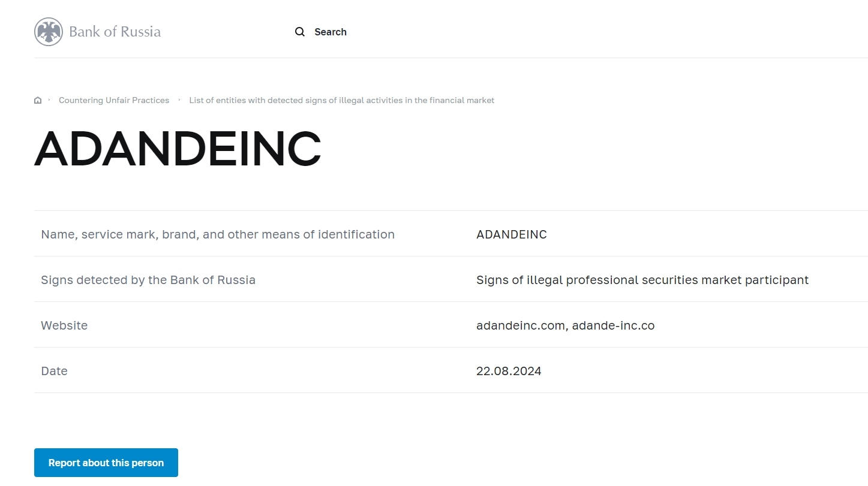The image size is (868, 486).
Task: Open the Search field label
Action: coord(331,32)
